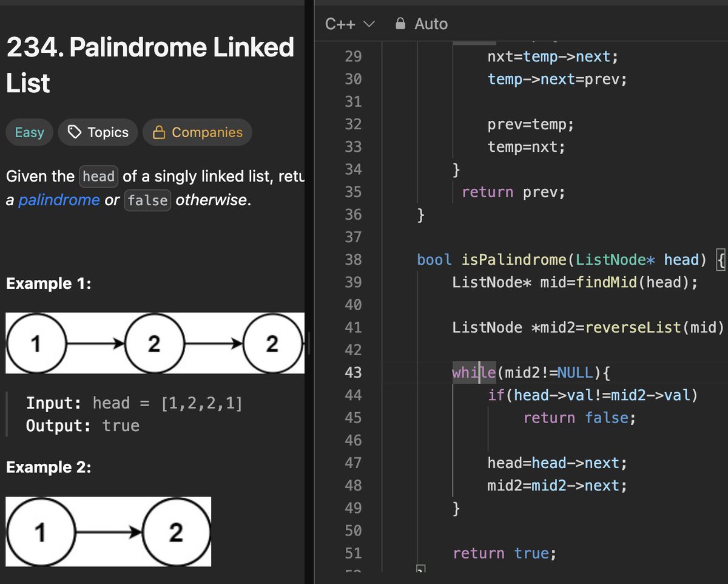This screenshot has height=584, width=728.
Task: Click the Input: head = [1,2,2,1] text
Action: click(x=134, y=403)
